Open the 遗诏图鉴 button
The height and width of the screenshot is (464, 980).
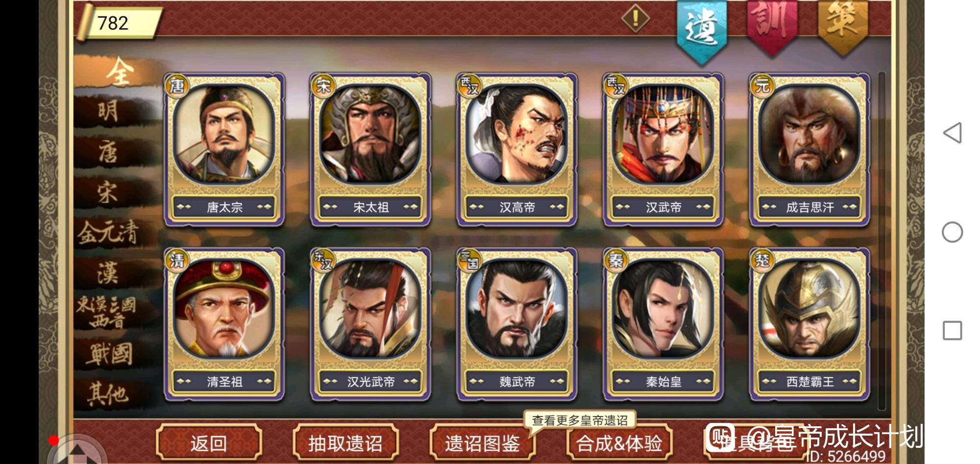(482, 443)
